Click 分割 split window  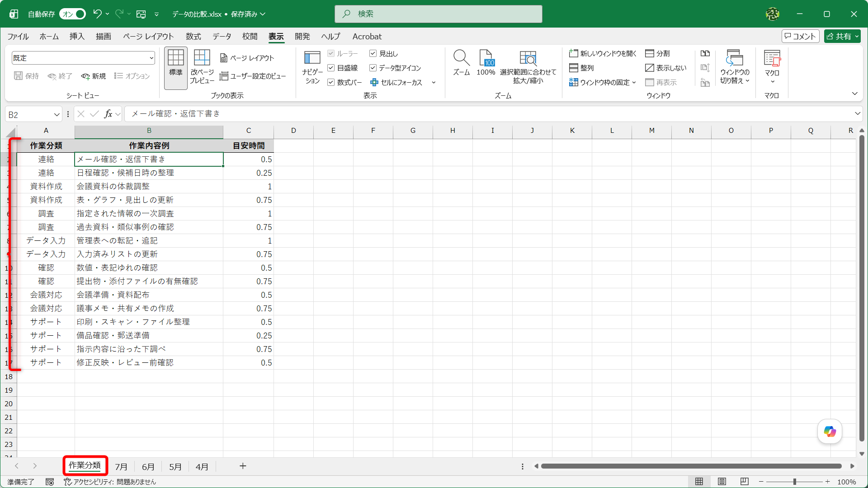(657, 54)
